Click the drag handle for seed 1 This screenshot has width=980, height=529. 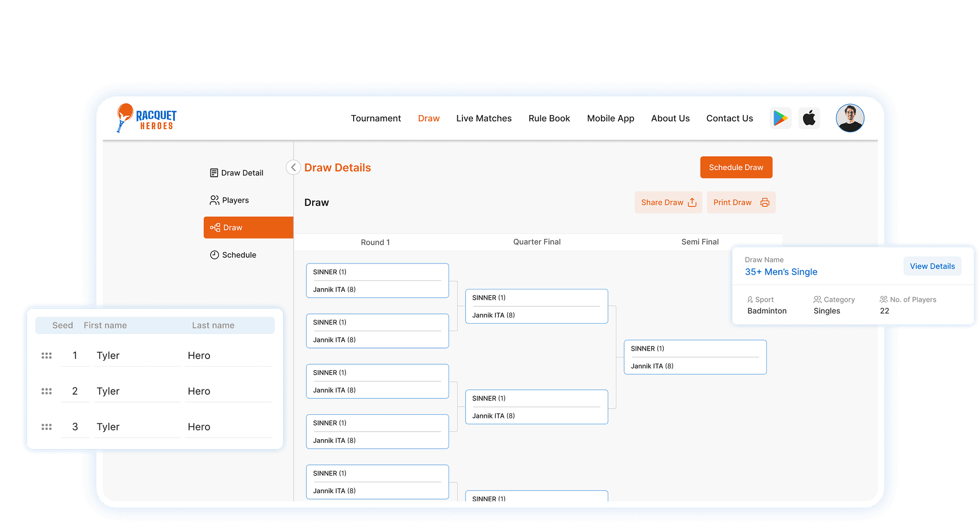tap(47, 356)
